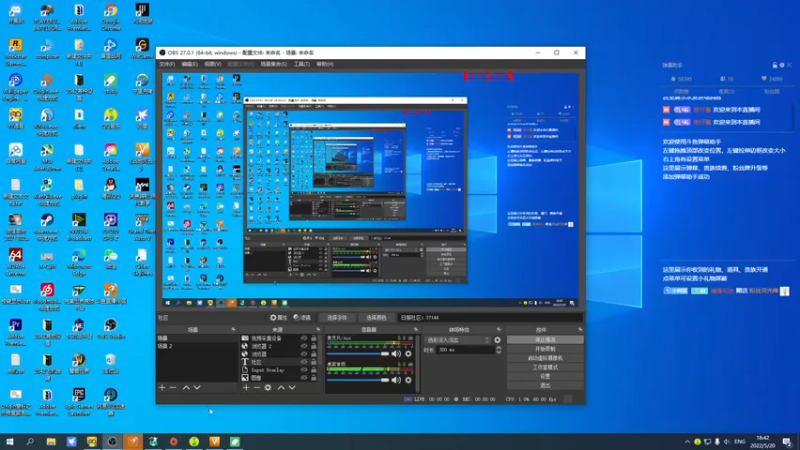Click the 300 ms duration field
The width and height of the screenshot is (800, 450).
[466, 350]
